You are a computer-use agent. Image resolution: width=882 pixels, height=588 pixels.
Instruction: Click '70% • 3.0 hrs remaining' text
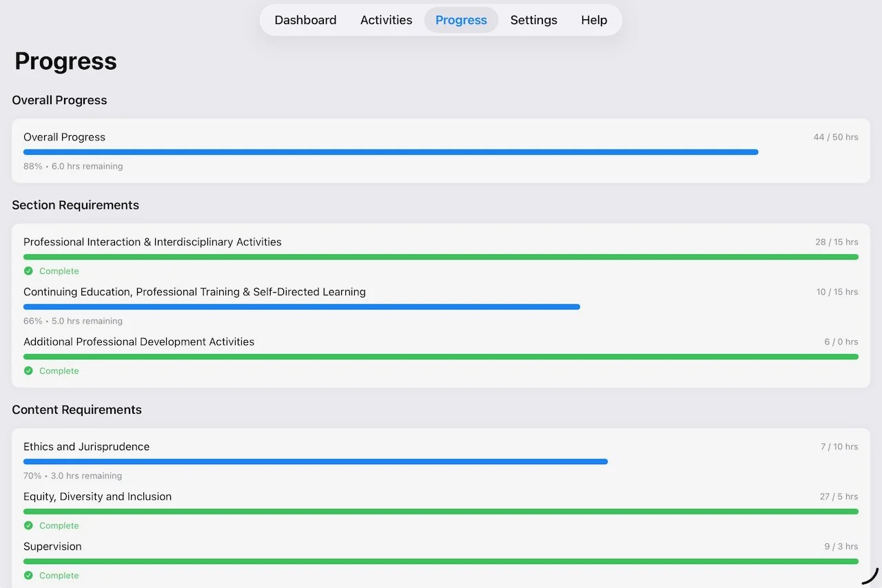pyautogui.click(x=72, y=476)
